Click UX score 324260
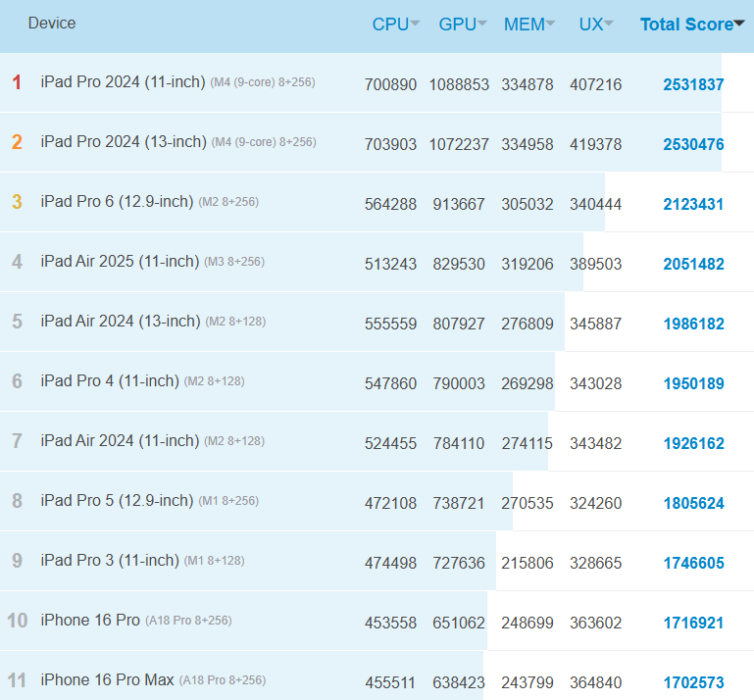Image resolution: width=754 pixels, height=700 pixels. [596, 503]
